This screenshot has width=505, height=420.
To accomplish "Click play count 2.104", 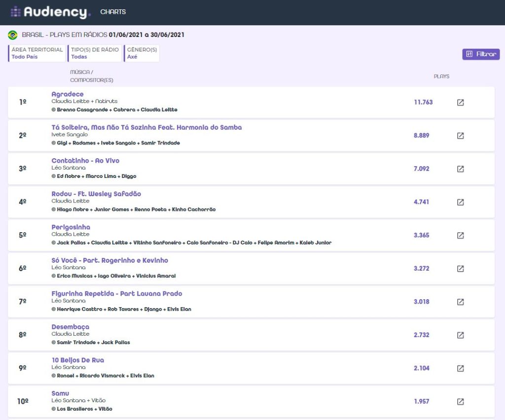I will pyautogui.click(x=421, y=368).
